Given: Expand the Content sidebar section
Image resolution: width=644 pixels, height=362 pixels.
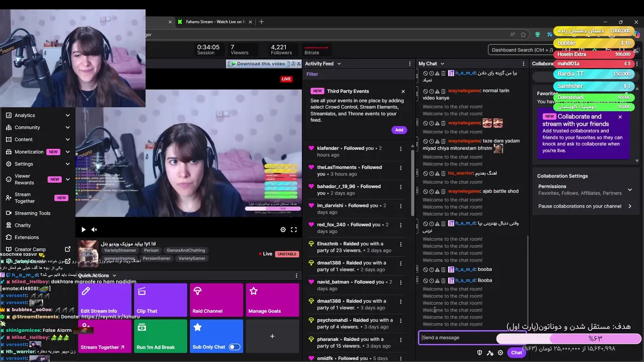Looking at the screenshot, I should (67, 139).
